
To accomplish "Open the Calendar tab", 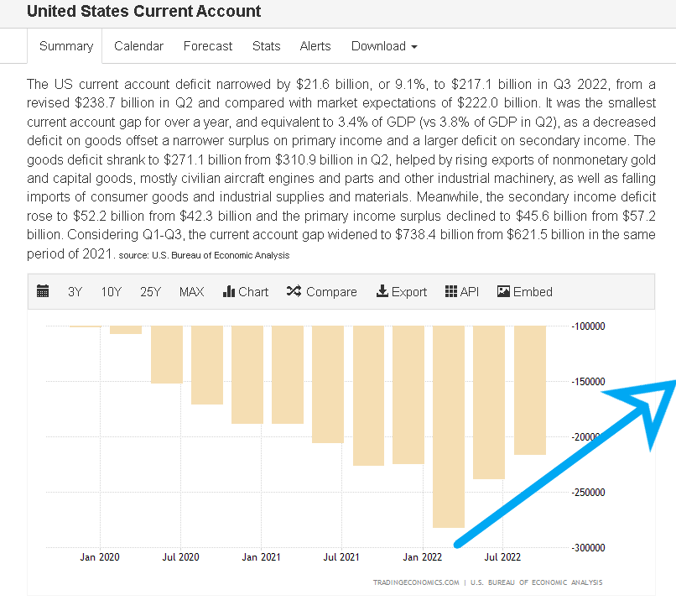I will coord(138,46).
